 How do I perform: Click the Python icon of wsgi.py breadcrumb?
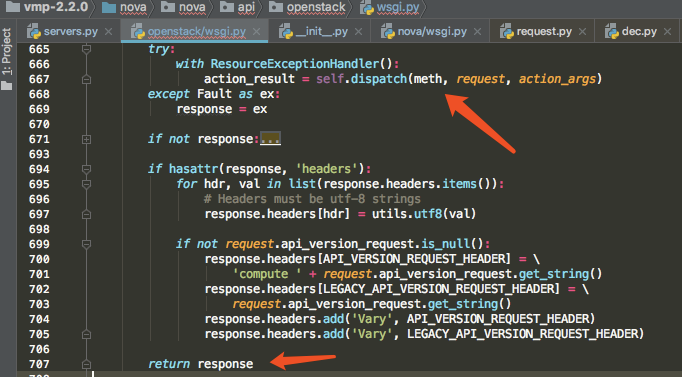(367, 8)
